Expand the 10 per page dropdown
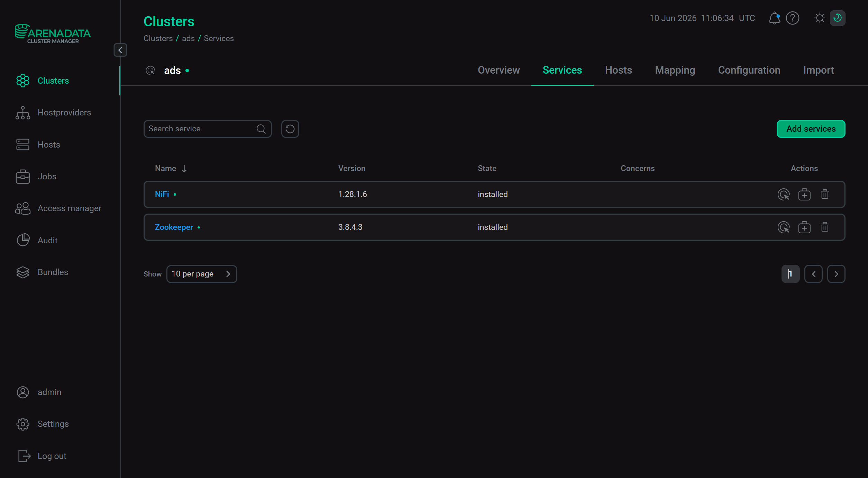This screenshot has height=478, width=868. point(202,274)
